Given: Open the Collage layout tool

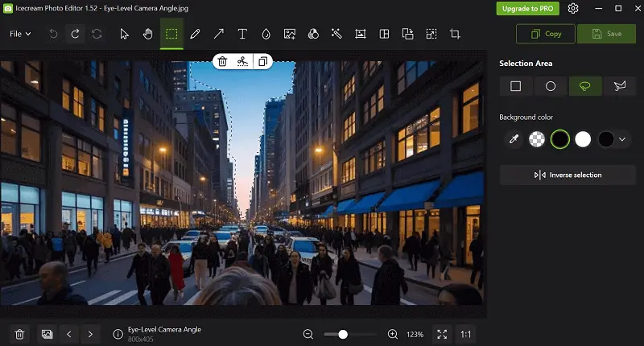Looking at the screenshot, I should tap(384, 34).
